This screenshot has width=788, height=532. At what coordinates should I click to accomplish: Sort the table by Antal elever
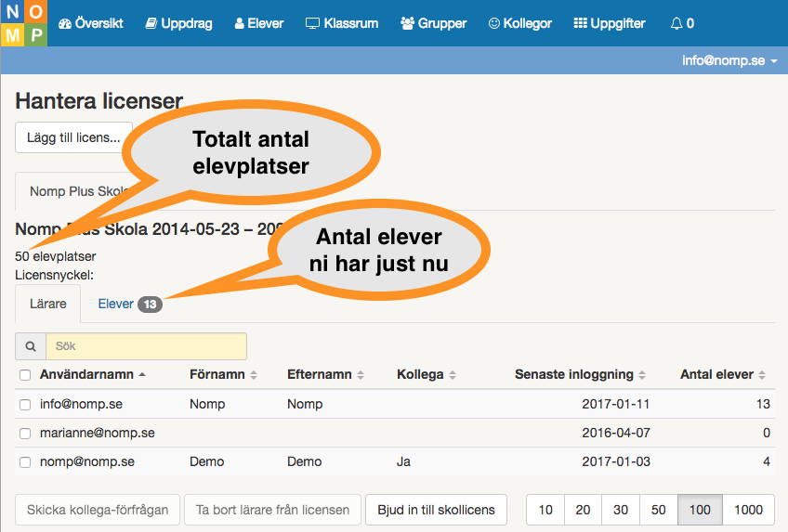(723, 375)
